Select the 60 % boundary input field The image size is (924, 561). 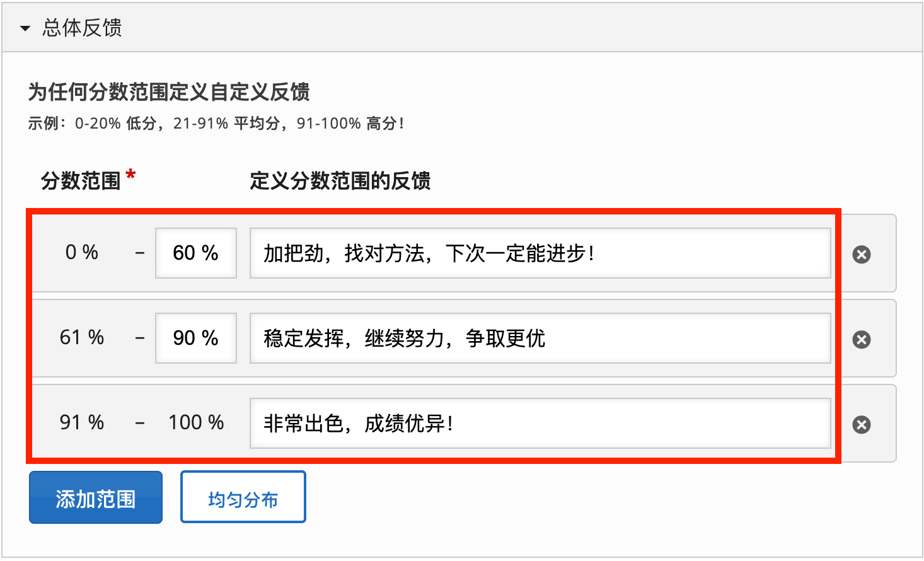tap(195, 253)
